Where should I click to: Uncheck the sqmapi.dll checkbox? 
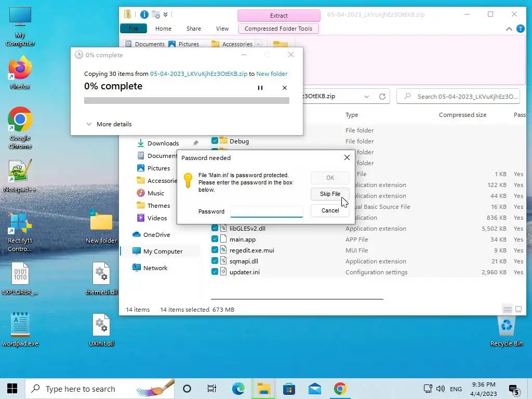click(215, 261)
